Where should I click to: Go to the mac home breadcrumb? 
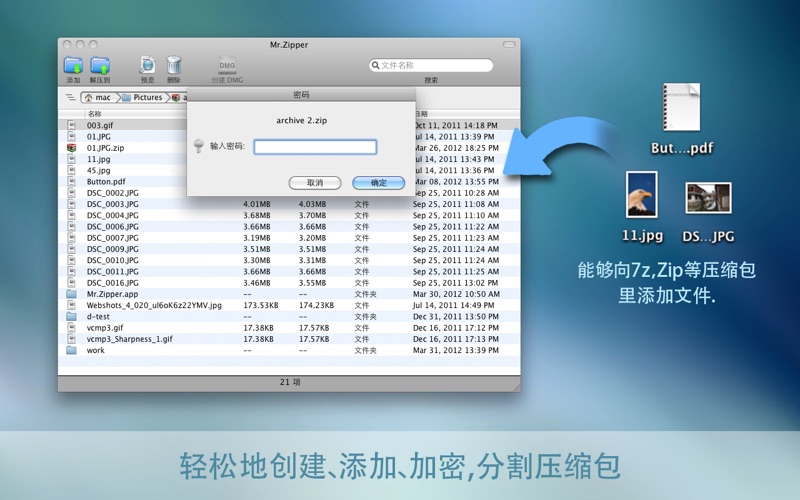point(98,98)
